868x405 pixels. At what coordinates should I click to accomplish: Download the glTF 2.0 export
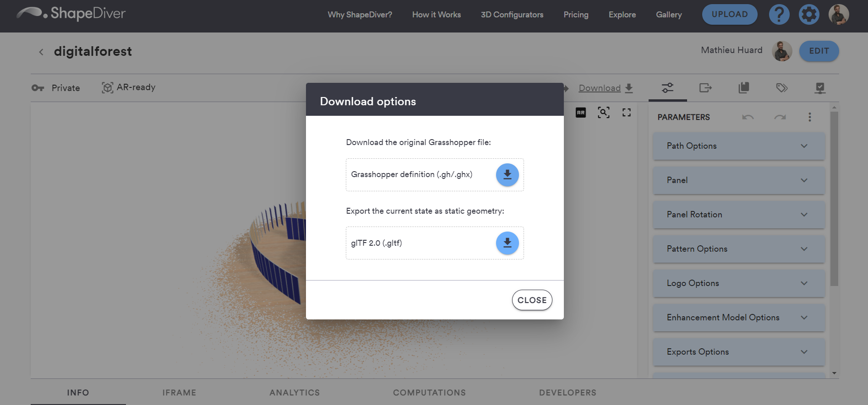tap(507, 243)
